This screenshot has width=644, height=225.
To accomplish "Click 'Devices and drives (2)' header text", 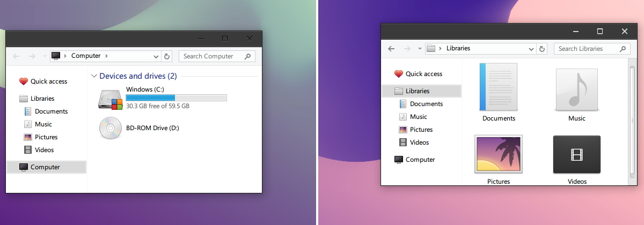I will (x=138, y=76).
